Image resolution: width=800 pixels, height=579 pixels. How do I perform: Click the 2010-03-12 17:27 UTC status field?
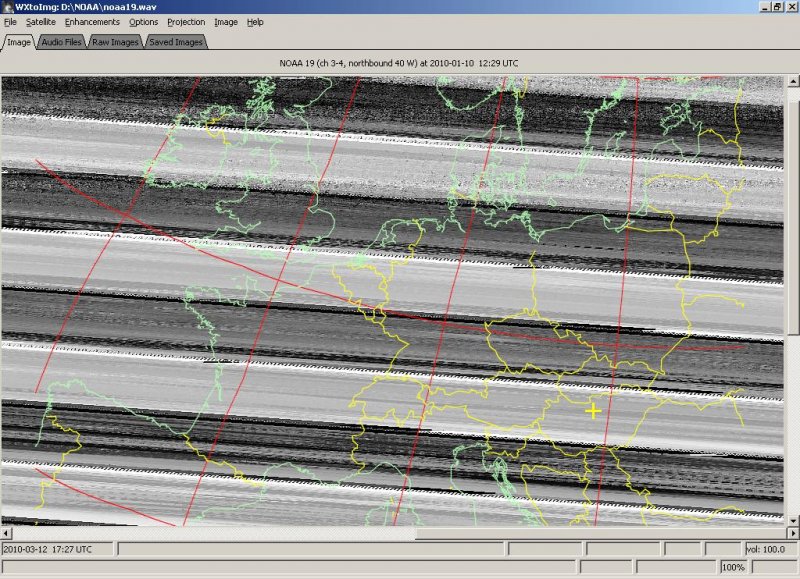click(x=58, y=549)
